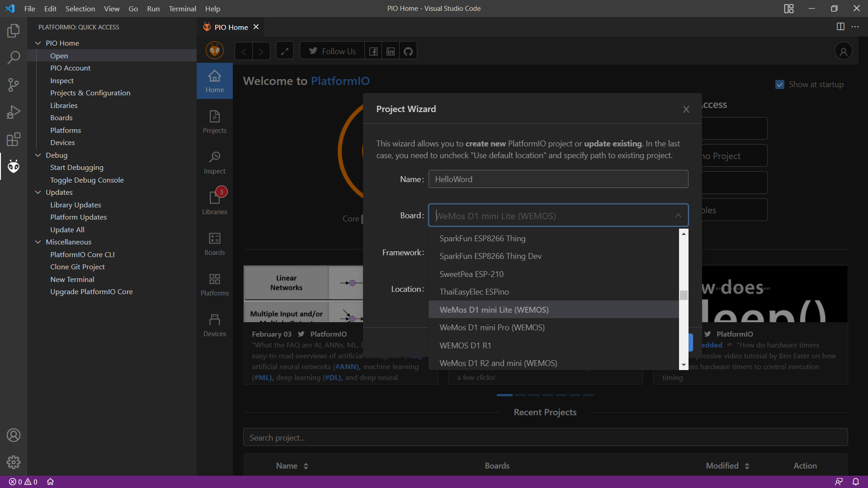Click the split editor right icon
Viewport: 868px width, 488px height.
click(x=840, y=27)
